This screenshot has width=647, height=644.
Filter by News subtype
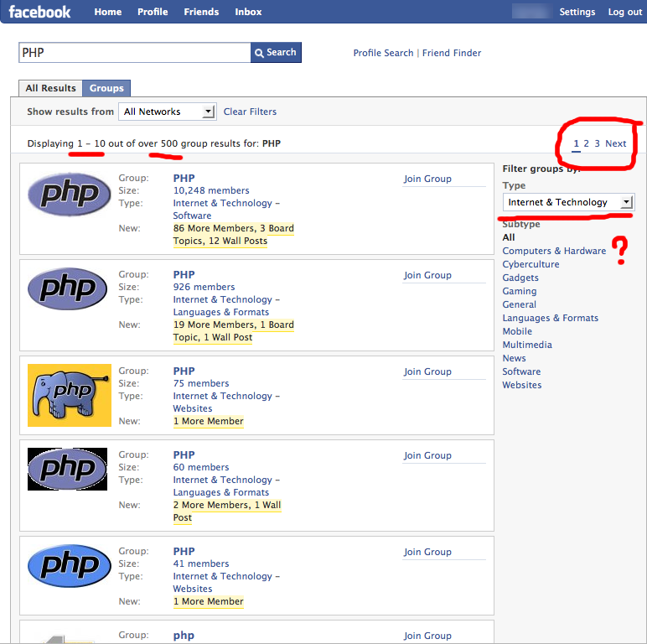[514, 358]
